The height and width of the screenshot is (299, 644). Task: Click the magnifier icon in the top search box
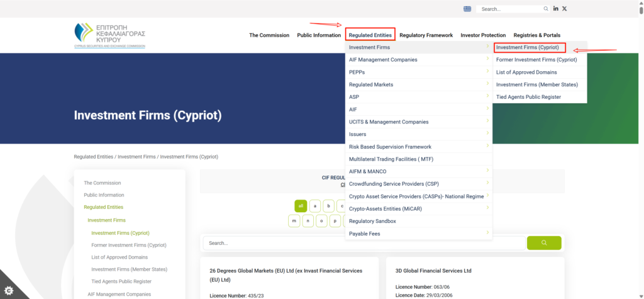coord(545,9)
